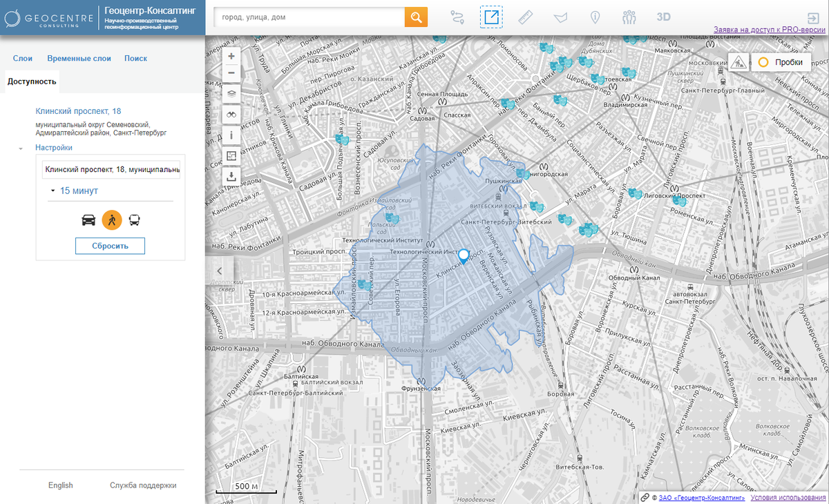Open Заявка на доступ к PRO-версии link
This screenshot has height=504, width=829.
tap(770, 30)
